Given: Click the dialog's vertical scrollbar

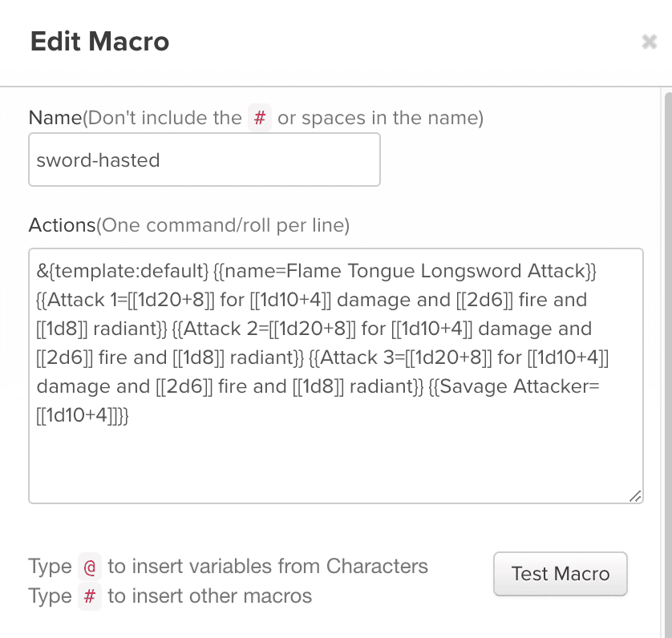Looking at the screenshot, I should click(668, 362).
